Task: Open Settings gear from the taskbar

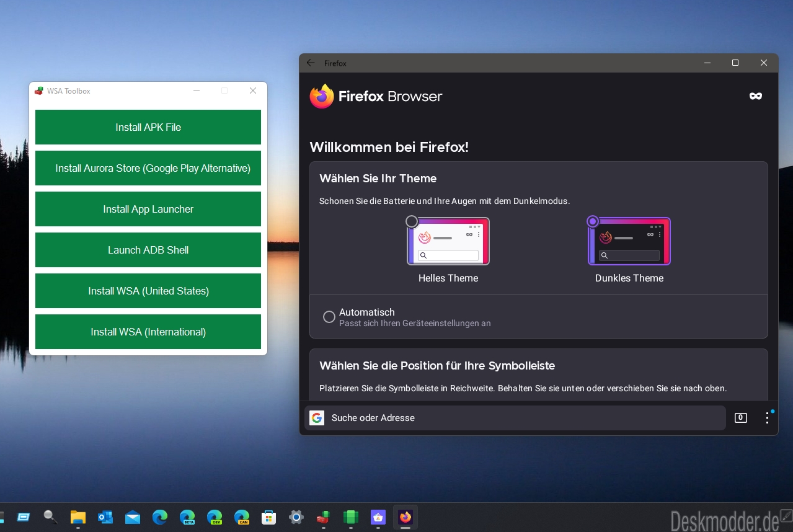Action: tap(296, 517)
